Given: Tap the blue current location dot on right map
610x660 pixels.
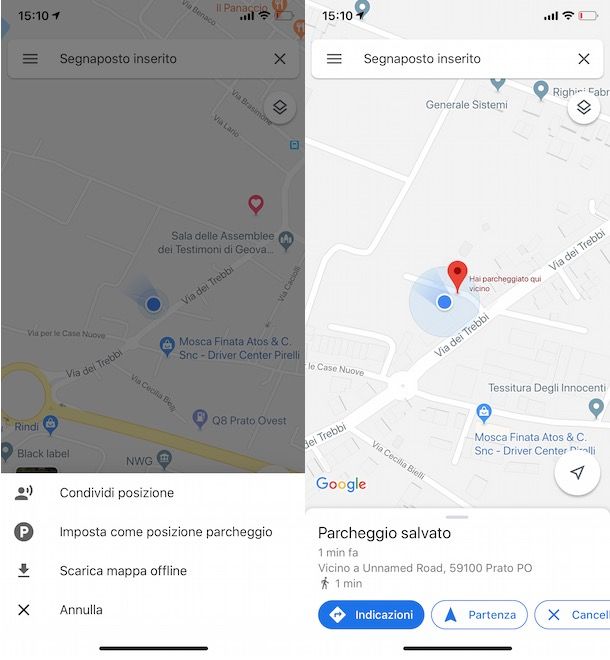Looking at the screenshot, I should point(444,302).
